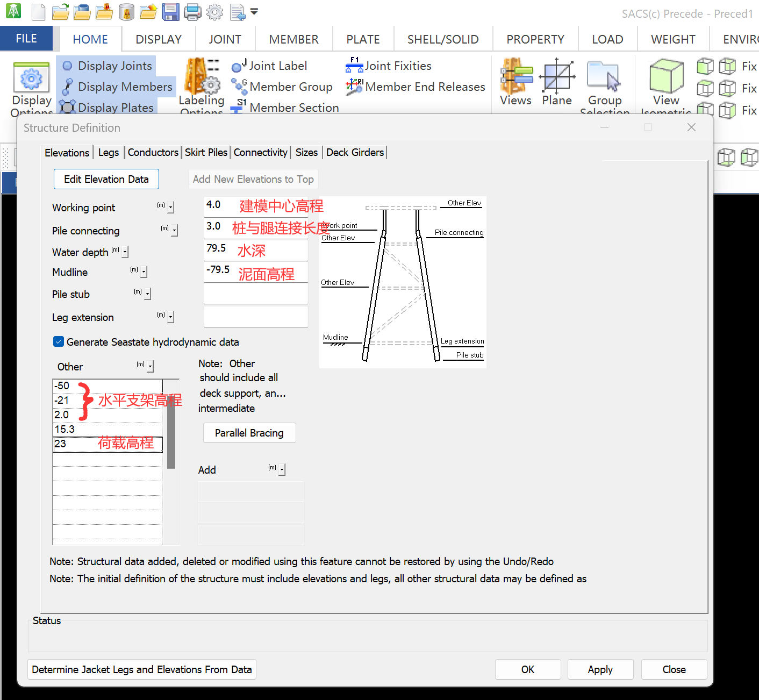Switch to the Legs tab

pyautogui.click(x=108, y=153)
